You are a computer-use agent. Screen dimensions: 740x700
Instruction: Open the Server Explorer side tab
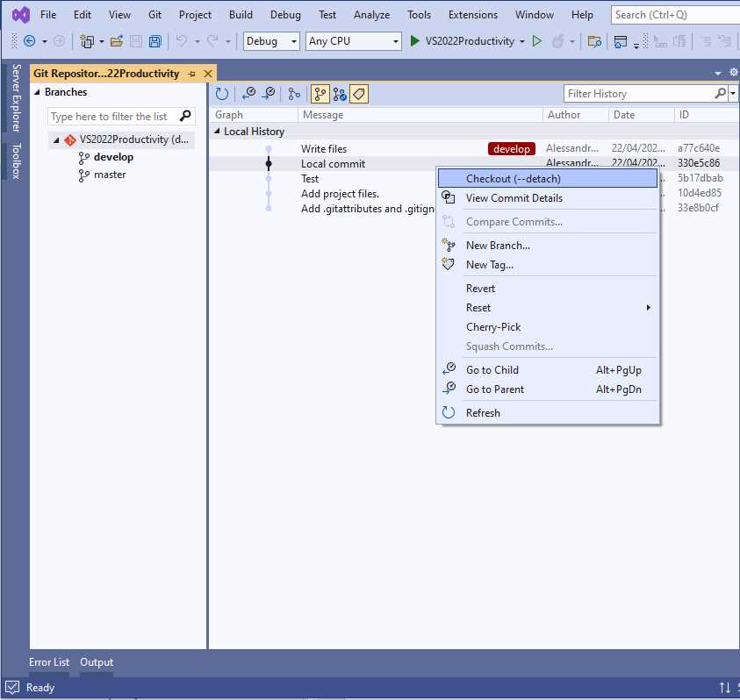(16, 98)
